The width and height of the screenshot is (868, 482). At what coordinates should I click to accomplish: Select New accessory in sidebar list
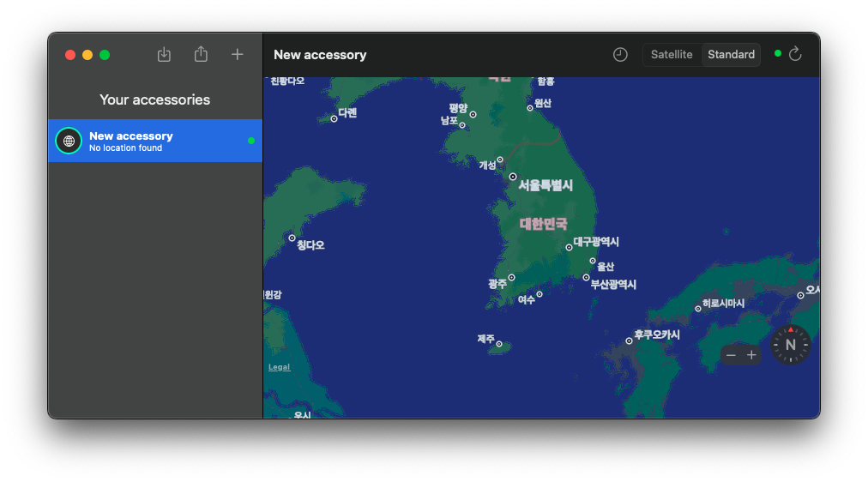click(x=155, y=141)
